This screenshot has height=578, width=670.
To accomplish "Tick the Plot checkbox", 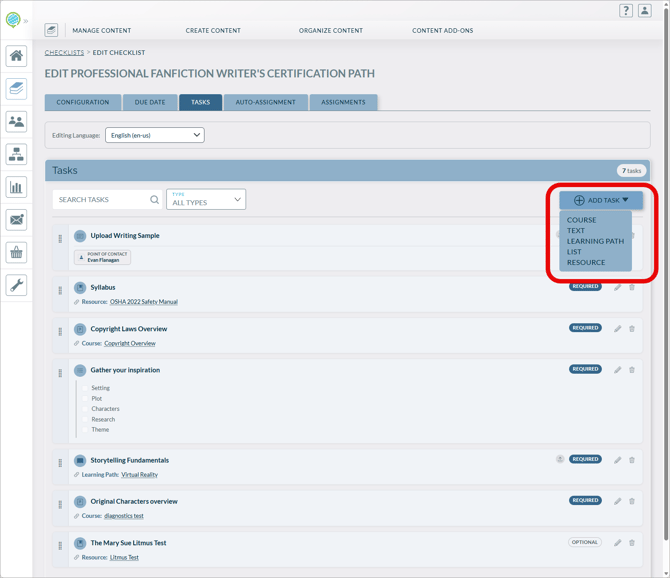I will pyautogui.click(x=85, y=399).
